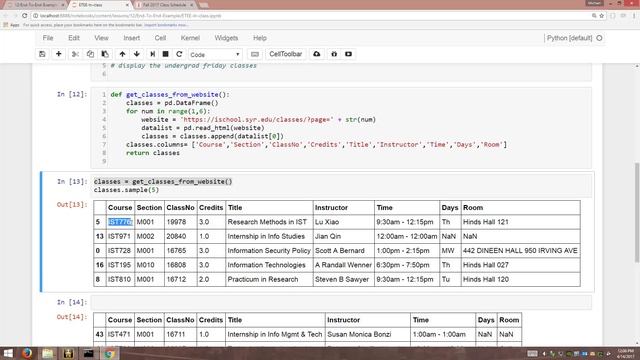The height and width of the screenshot is (360, 640).
Task: Move the selected cell up
Action: [122, 54]
